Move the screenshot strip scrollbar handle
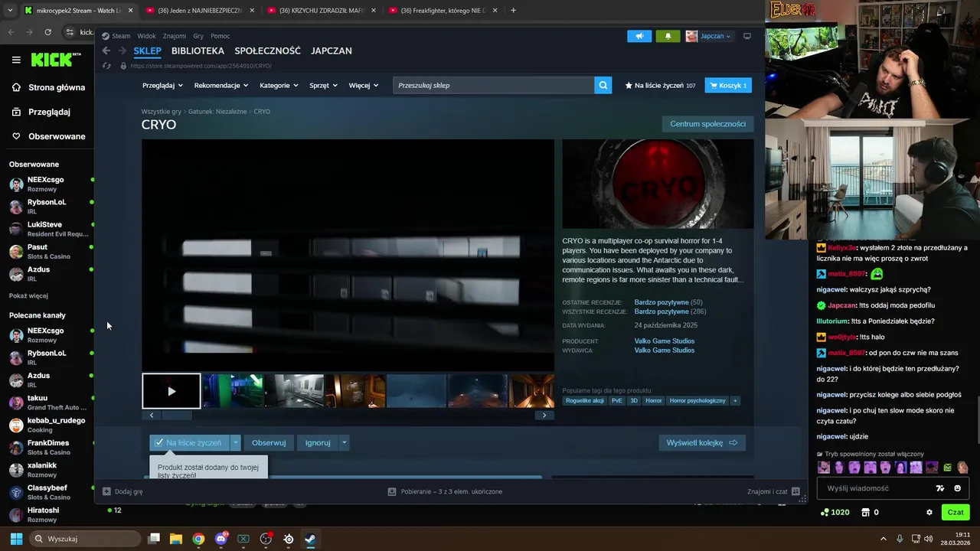The image size is (980, 551). (x=177, y=415)
